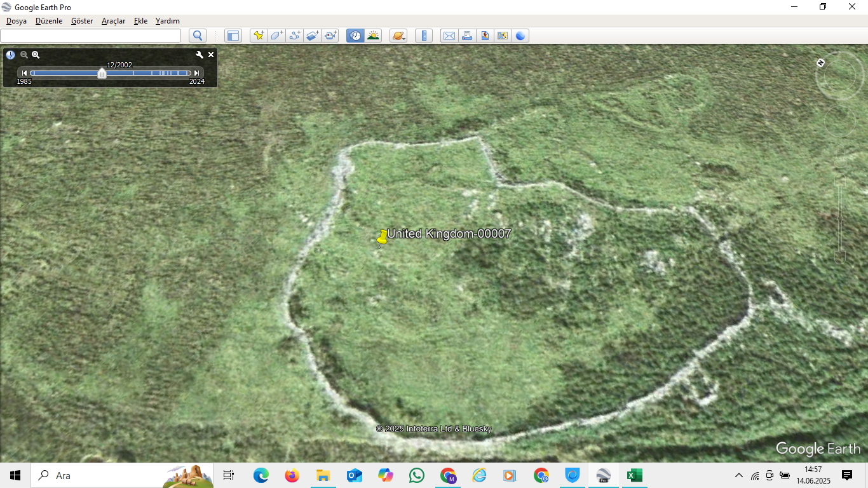Click the search magnifier button
This screenshot has height=488, width=868.
198,36
